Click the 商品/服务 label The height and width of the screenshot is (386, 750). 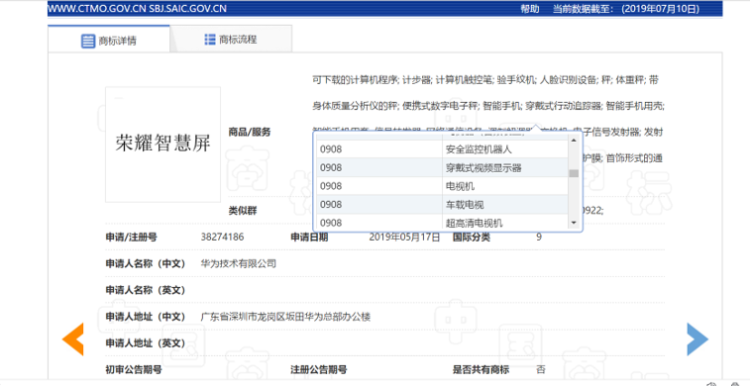250,132
